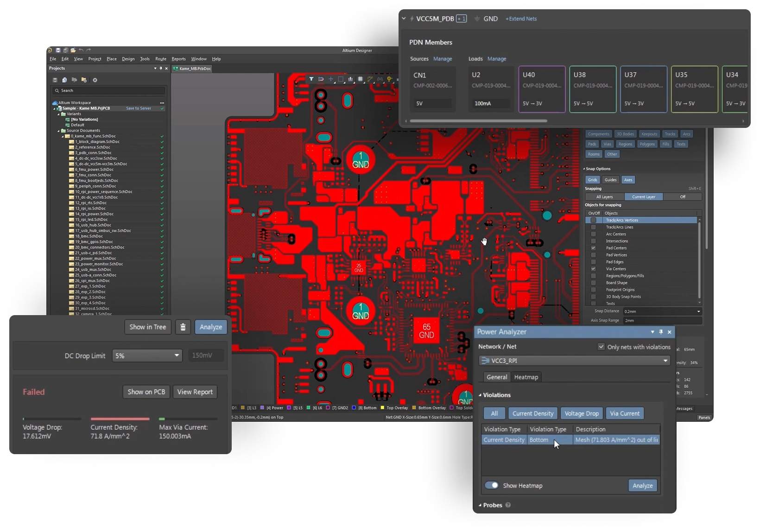The image size is (760, 532).
Task: Click the Projects panel Search field
Action: pyautogui.click(x=109, y=90)
